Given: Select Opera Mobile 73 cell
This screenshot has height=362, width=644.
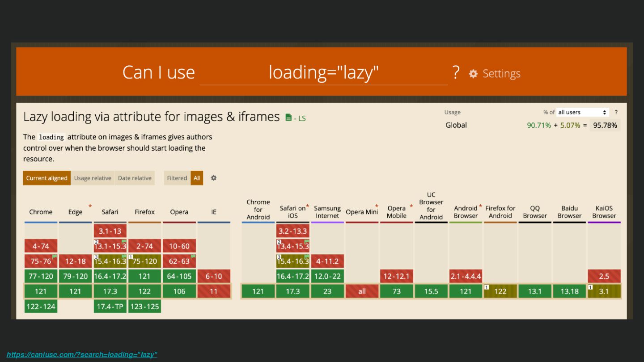Looking at the screenshot, I should click(x=397, y=291).
